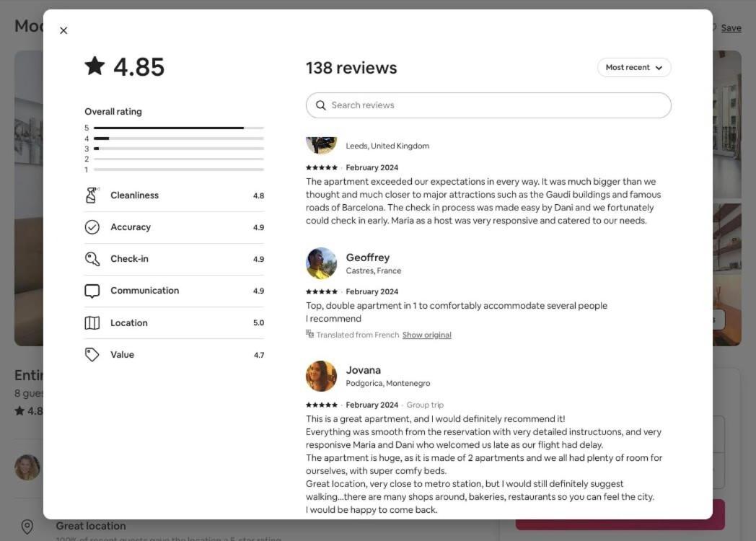Click the 4-star overall rating bar
The height and width of the screenshot is (541, 756).
pyautogui.click(x=179, y=138)
